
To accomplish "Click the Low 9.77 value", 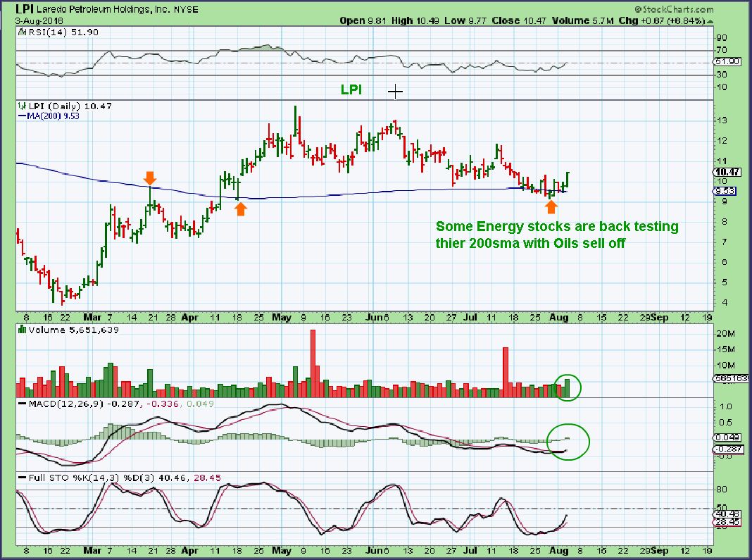I will (x=465, y=20).
